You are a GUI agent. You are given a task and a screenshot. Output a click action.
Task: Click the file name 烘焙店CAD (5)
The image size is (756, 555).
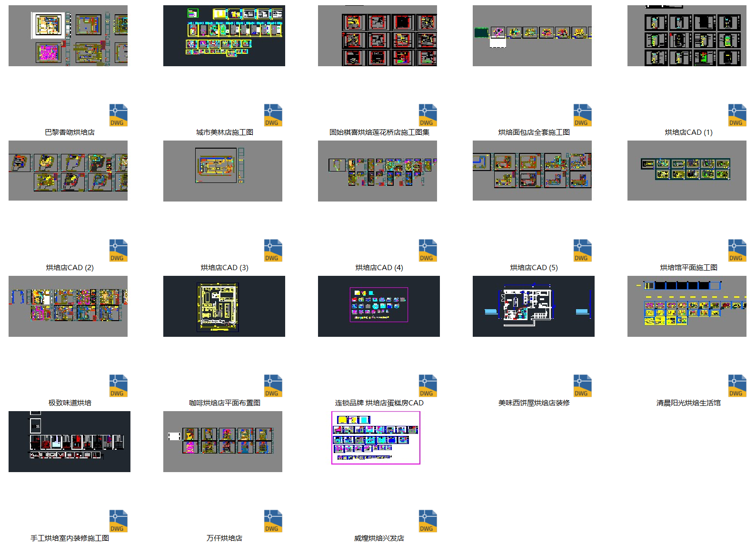click(534, 268)
